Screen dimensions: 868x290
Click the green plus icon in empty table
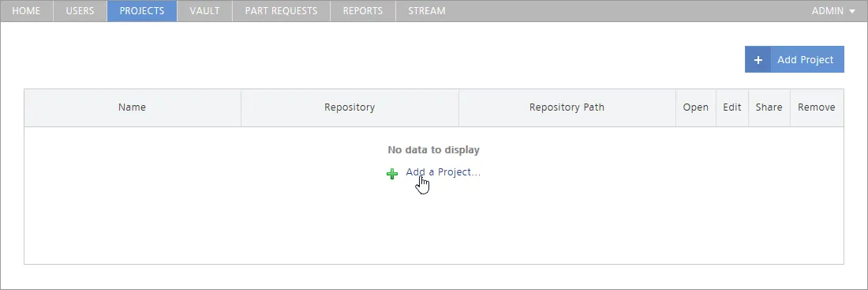point(392,174)
